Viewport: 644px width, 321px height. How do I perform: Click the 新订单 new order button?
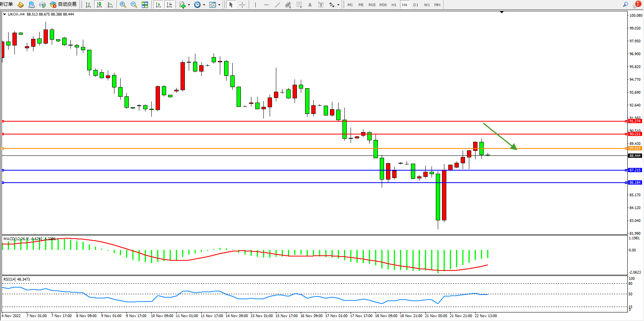point(6,5)
